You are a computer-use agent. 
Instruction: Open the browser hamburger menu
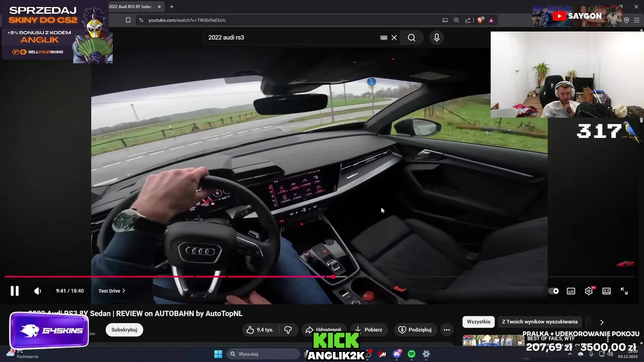637,20
